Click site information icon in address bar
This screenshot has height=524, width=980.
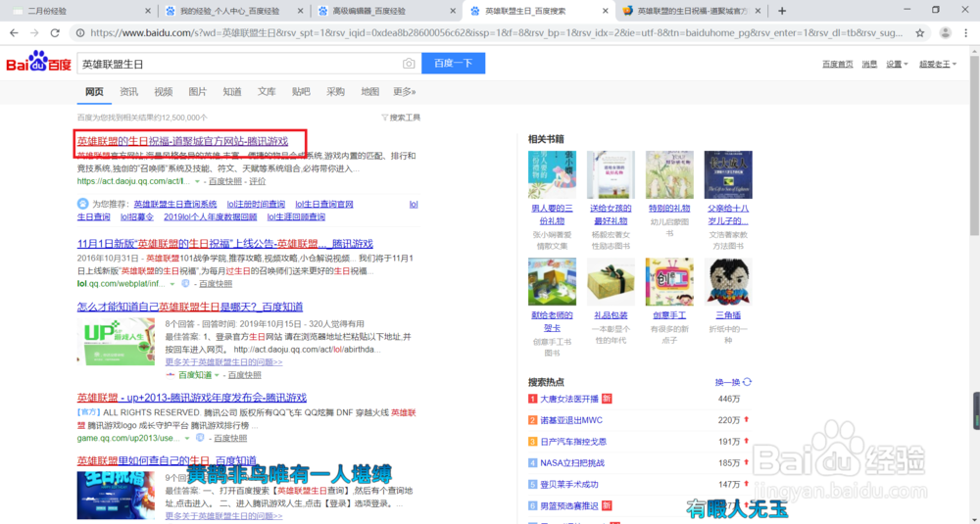point(80,33)
